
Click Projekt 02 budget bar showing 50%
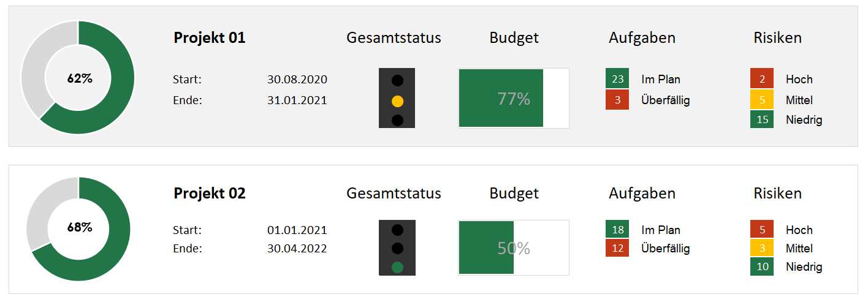point(513,248)
